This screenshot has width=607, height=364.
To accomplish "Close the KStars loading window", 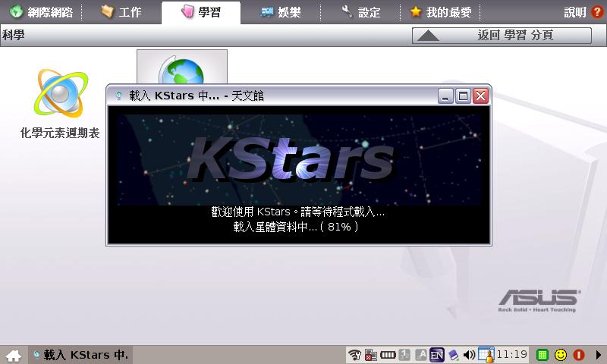I will tap(481, 96).
